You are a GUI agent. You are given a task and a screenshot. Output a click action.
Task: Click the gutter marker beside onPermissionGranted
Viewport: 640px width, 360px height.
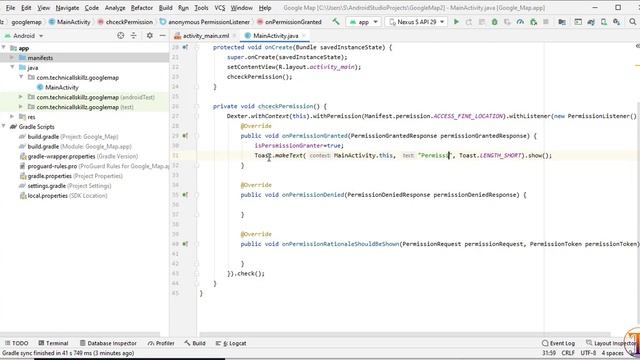tap(185, 136)
